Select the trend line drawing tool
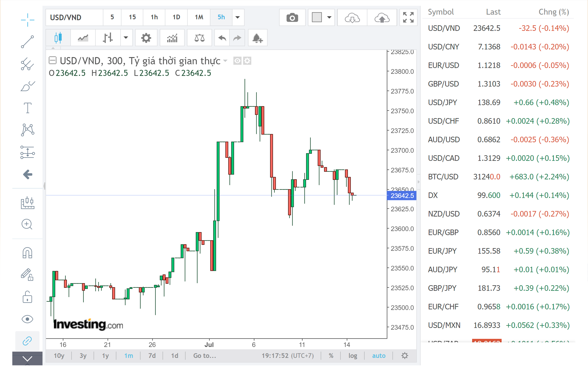The height and width of the screenshot is (366, 588). (27, 42)
